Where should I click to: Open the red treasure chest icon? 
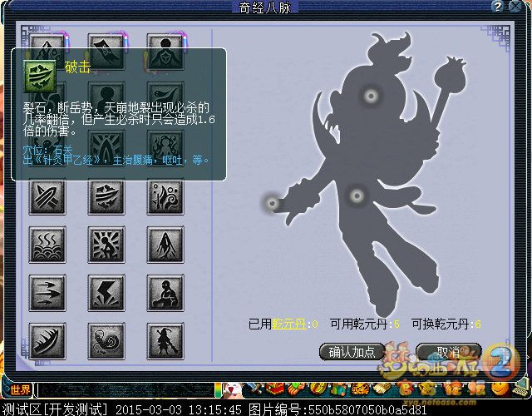tap(273, 389)
